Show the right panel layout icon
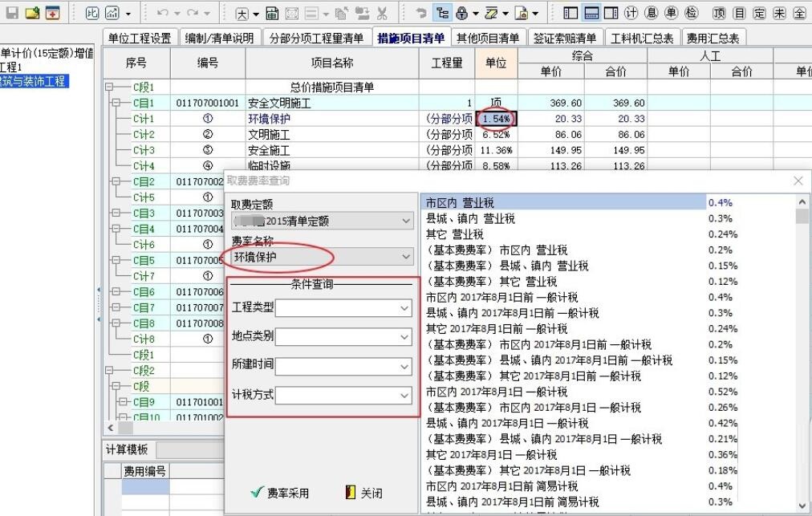 pyautogui.click(x=611, y=13)
